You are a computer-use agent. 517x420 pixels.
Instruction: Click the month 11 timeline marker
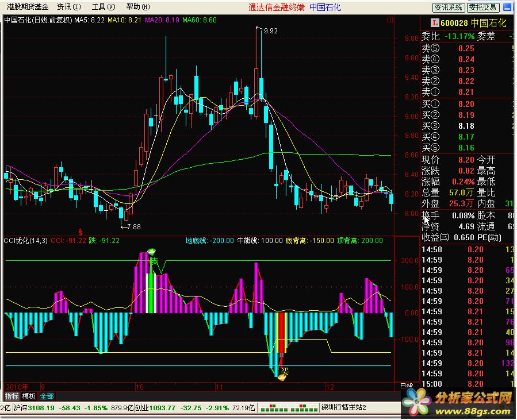[x=219, y=387]
